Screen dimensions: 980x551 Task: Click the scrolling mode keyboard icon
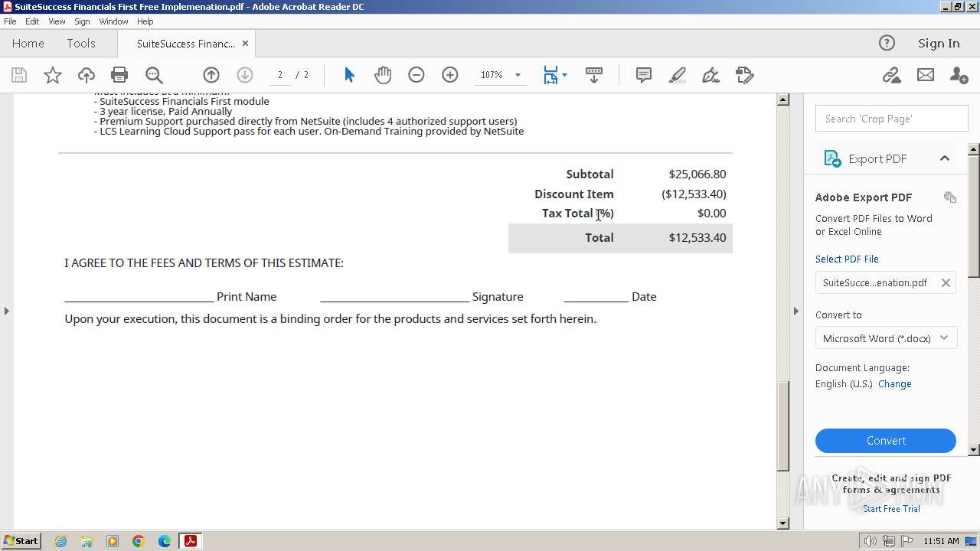(x=594, y=75)
